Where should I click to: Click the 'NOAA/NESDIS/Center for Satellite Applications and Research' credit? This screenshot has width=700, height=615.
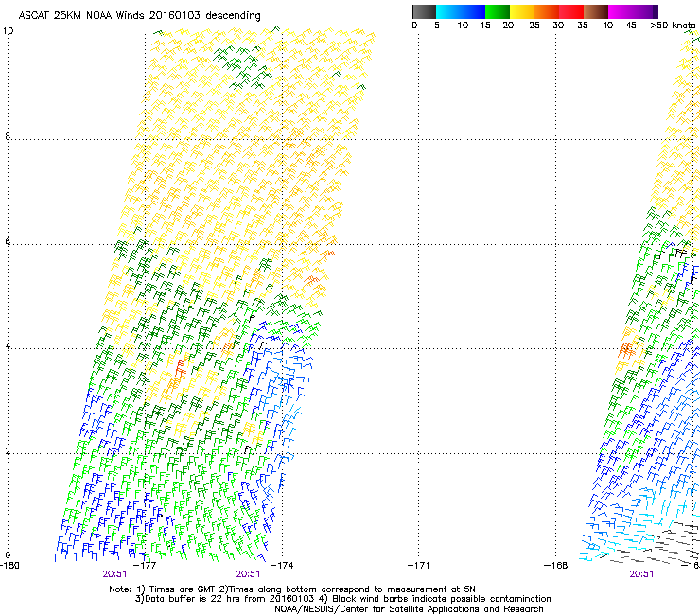pos(409,609)
